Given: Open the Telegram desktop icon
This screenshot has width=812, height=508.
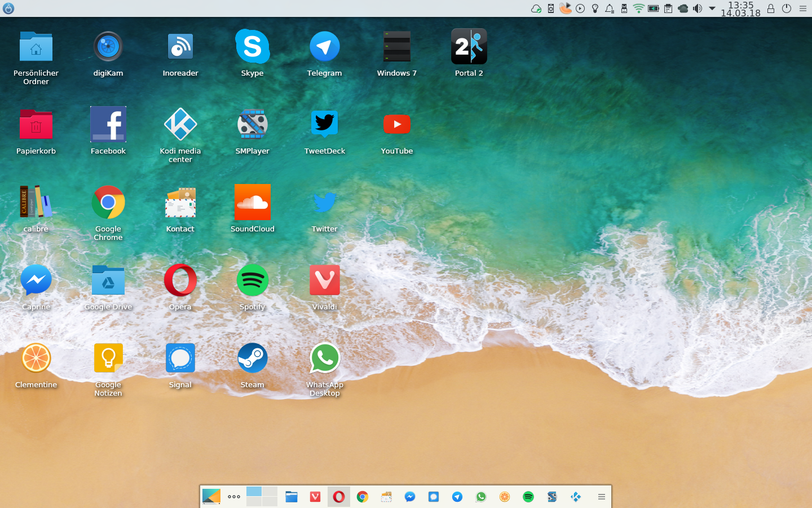Looking at the screenshot, I should (x=325, y=47).
